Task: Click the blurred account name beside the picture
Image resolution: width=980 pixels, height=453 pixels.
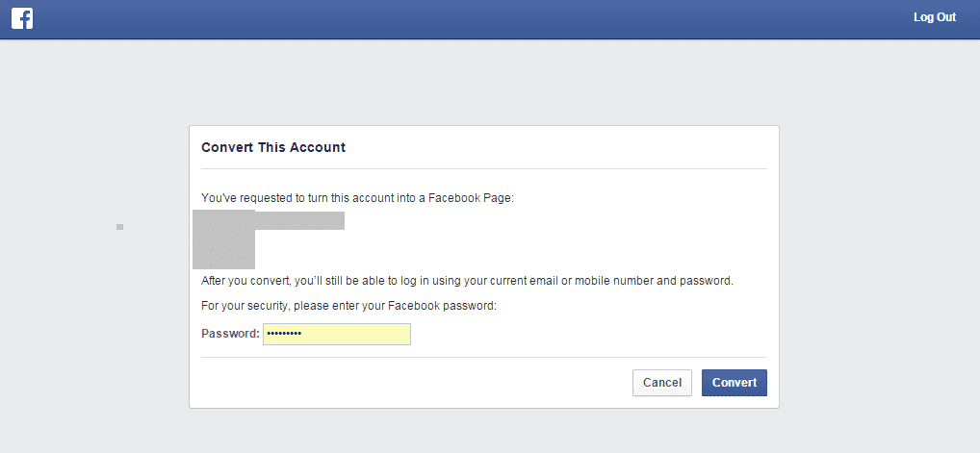Action: pyautogui.click(x=299, y=220)
